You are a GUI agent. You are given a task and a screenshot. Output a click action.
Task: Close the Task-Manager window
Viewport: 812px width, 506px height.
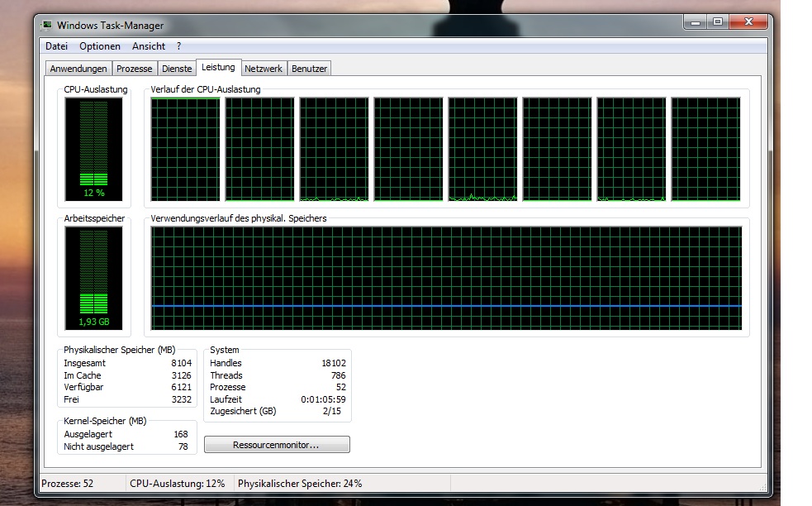(748, 21)
